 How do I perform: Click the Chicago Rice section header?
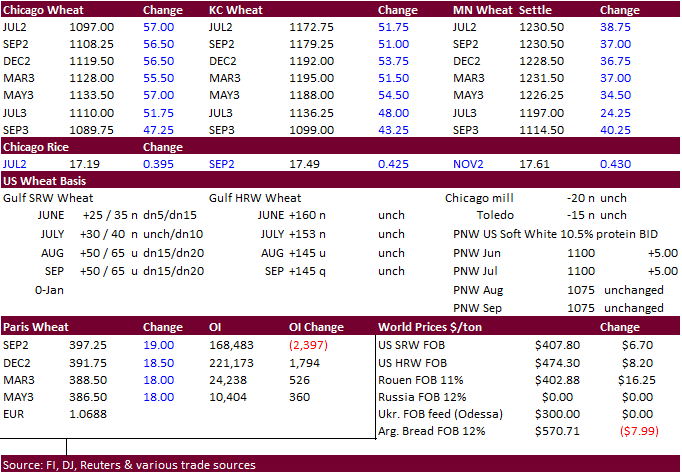pyautogui.click(x=35, y=146)
